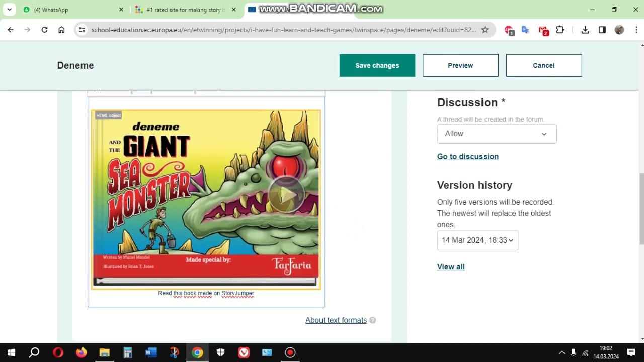Open Snipping Tool from the taskbar

pos(174,352)
